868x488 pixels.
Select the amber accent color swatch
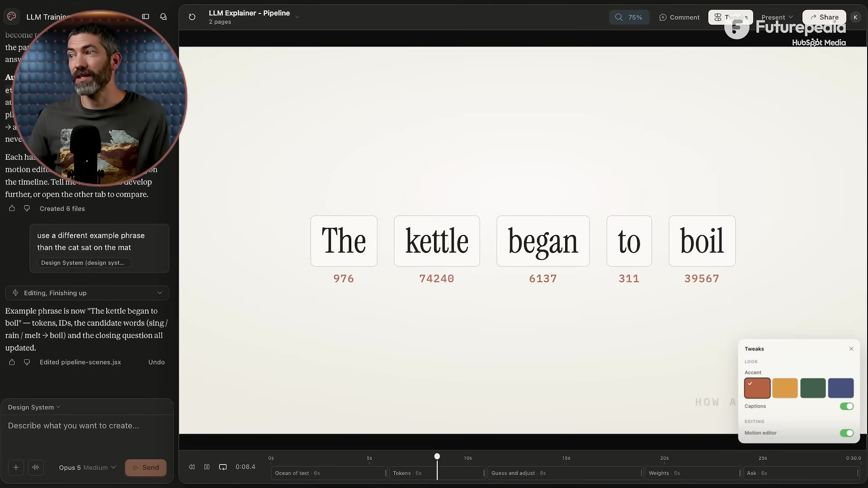click(x=785, y=388)
